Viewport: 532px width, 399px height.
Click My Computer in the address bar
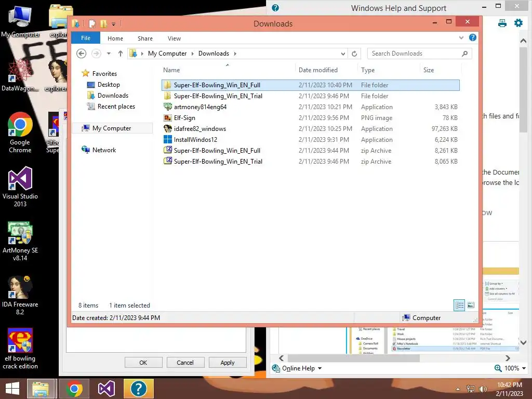[x=167, y=54]
